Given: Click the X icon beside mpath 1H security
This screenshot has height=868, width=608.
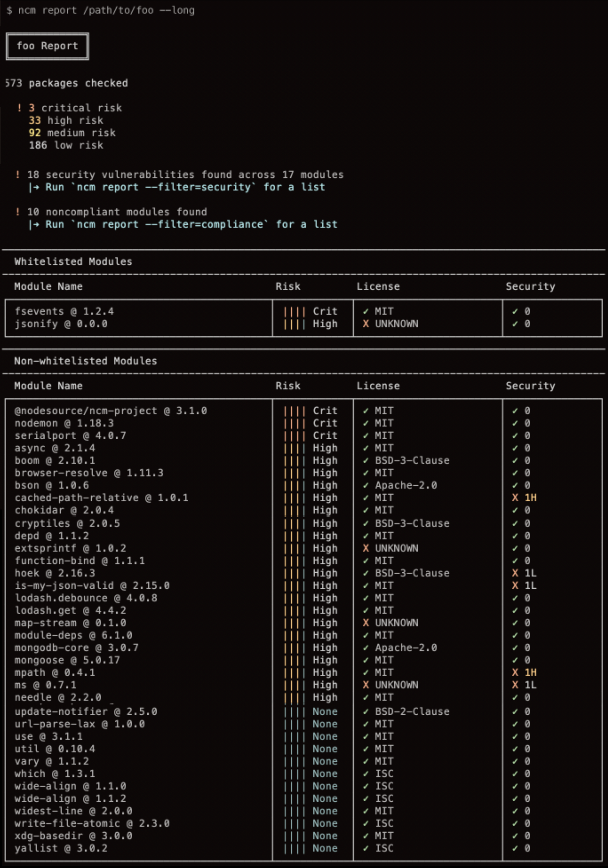Looking at the screenshot, I should click(515, 672).
